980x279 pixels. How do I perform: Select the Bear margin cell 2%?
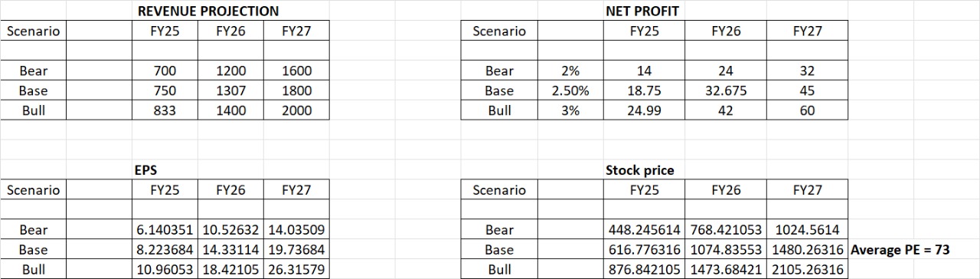click(x=570, y=71)
